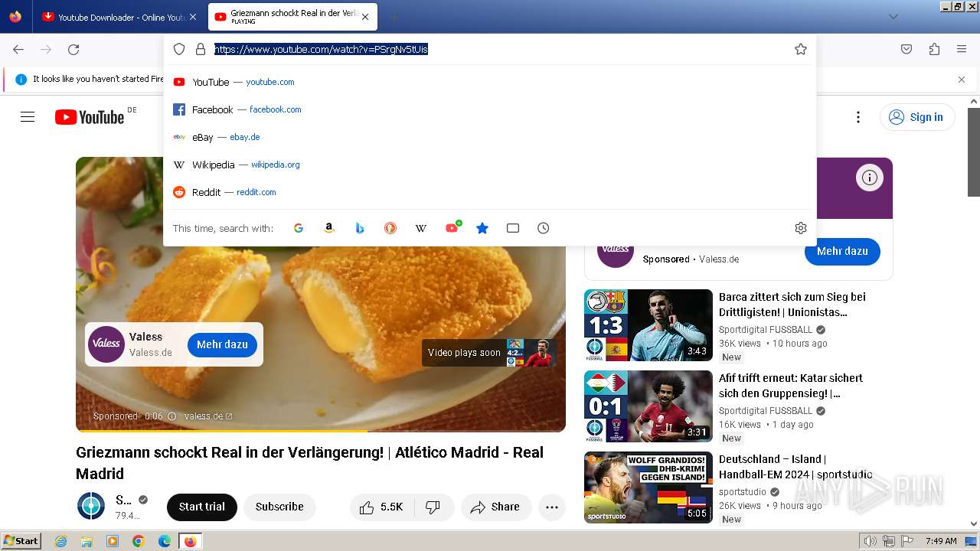Search with the added YouTube engine

[452, 228]
